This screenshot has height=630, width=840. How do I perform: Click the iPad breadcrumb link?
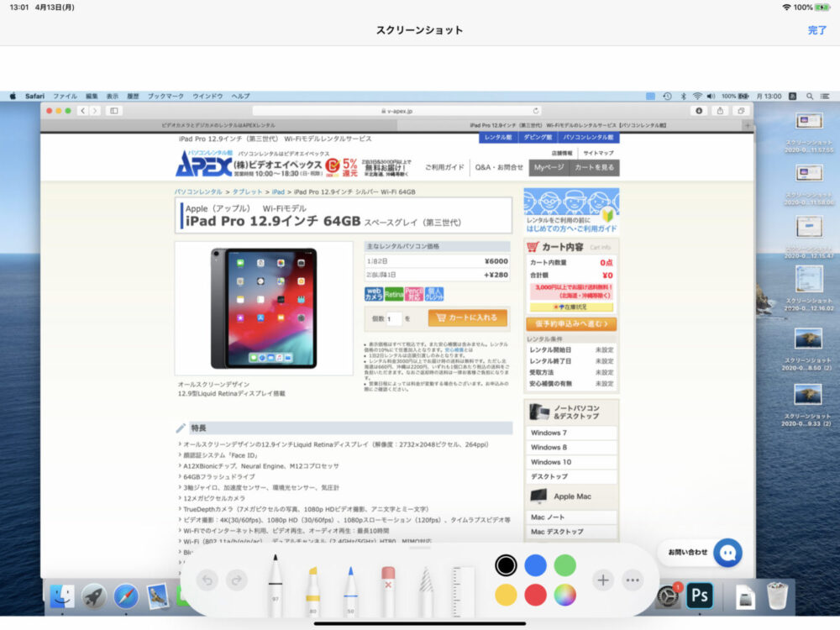(x=278, y=192)
